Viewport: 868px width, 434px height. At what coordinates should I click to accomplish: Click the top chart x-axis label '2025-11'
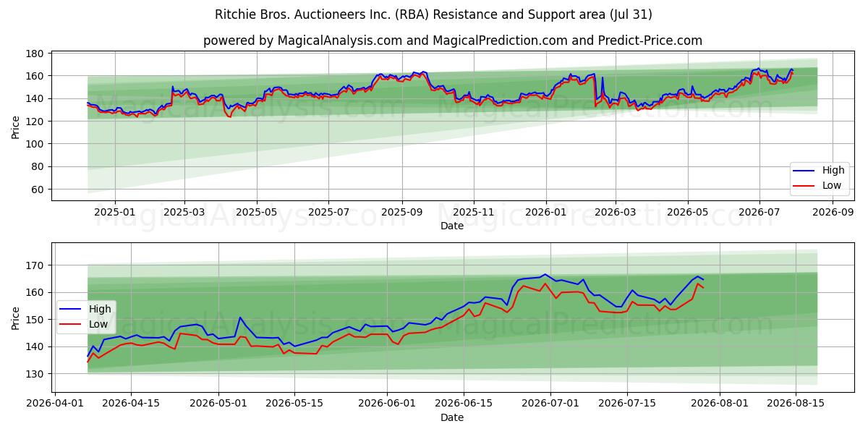[474, 213]
